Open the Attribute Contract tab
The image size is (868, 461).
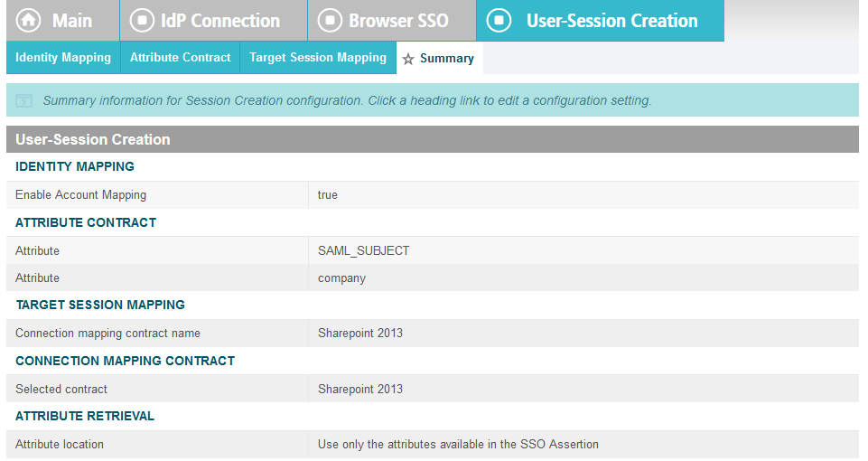click(180, 58)
